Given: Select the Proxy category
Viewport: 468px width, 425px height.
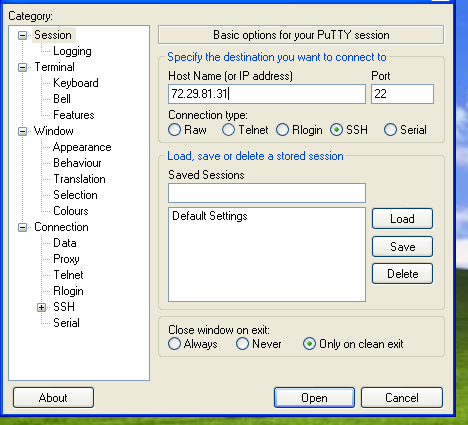Looking at the screenshot, I should [66, 259].
